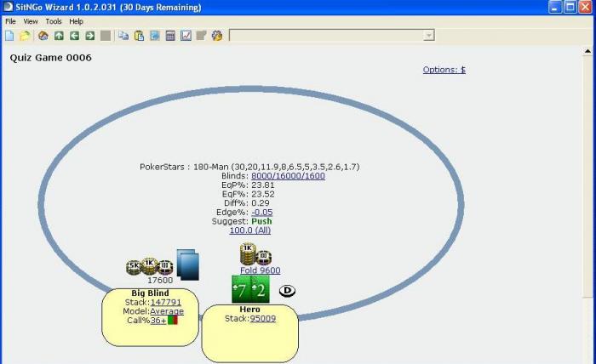
Task: Click the vertical scrollbar up arrow
Action: coord(587,51)
